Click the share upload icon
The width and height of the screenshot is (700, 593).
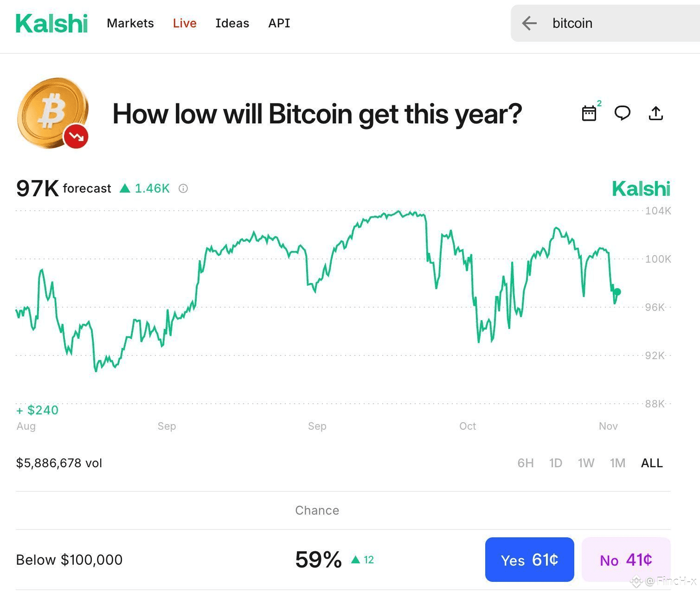point(655,113)
